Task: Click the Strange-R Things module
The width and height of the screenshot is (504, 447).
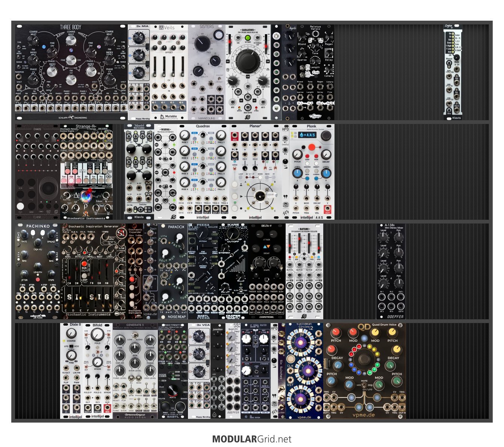Action: 86,172
